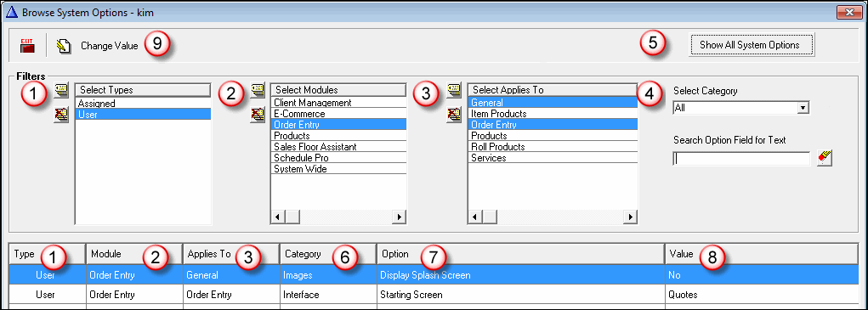
Task: Click the Quotes value cell
Action: [x=762, y=295]
